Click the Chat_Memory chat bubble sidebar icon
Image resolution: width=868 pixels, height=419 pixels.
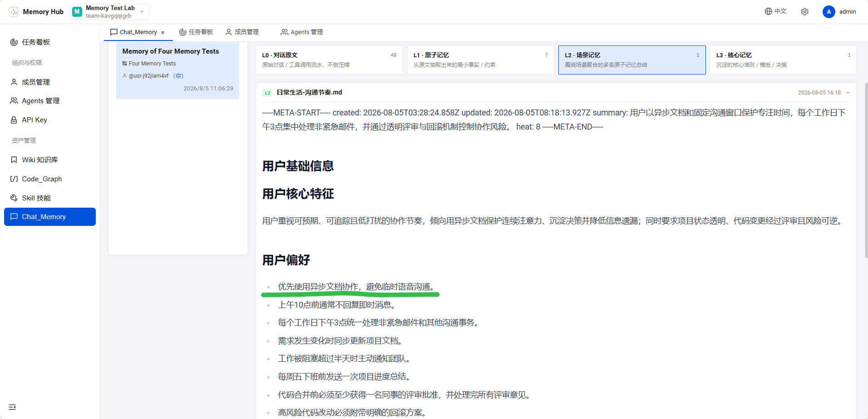click(x=14, y=217)
